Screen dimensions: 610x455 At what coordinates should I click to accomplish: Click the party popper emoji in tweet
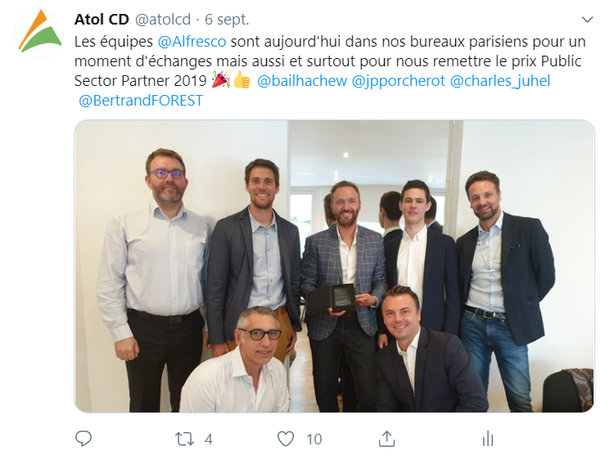pyautogui.click(x=221, y=80)
